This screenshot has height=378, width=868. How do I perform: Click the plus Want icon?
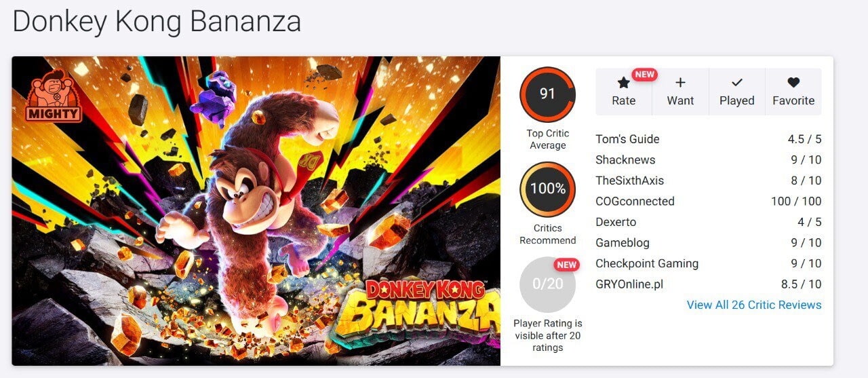(x=680, y=83)
